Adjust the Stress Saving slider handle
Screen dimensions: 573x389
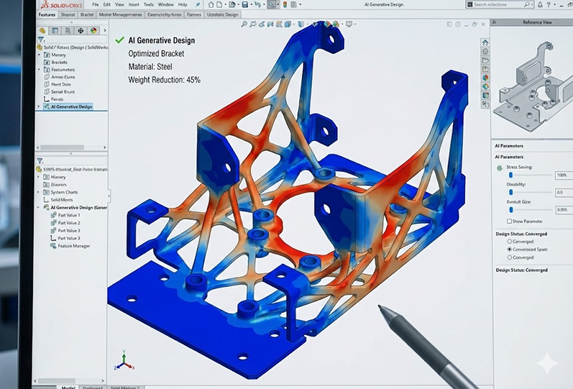coord(511,175)
